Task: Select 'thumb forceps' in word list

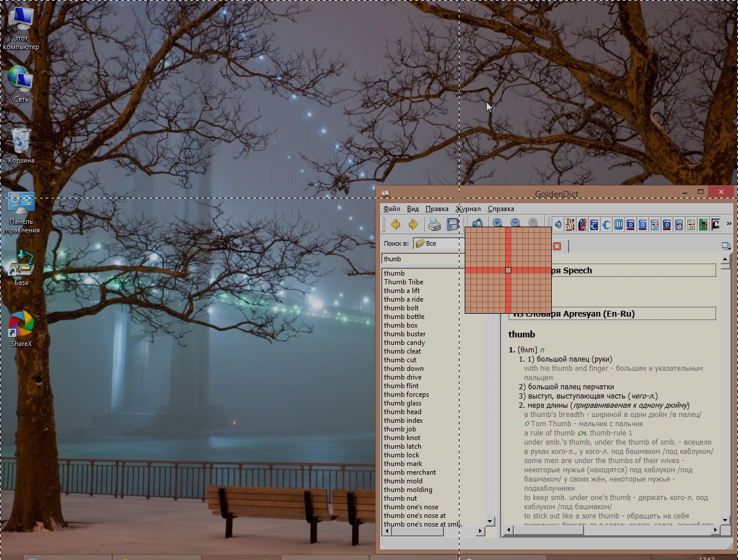Action: 406,394
